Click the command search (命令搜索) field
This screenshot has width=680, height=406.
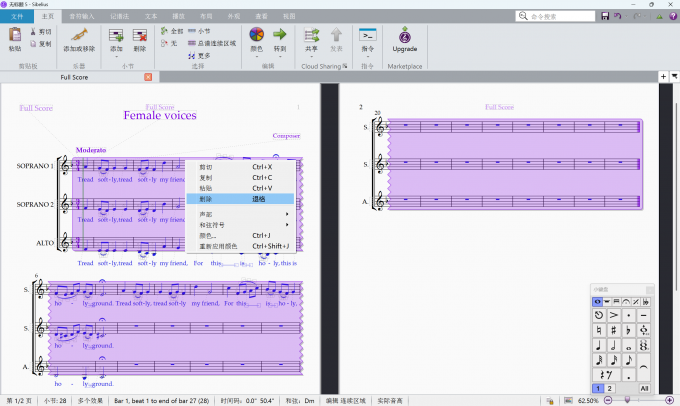tap(555, 16)
